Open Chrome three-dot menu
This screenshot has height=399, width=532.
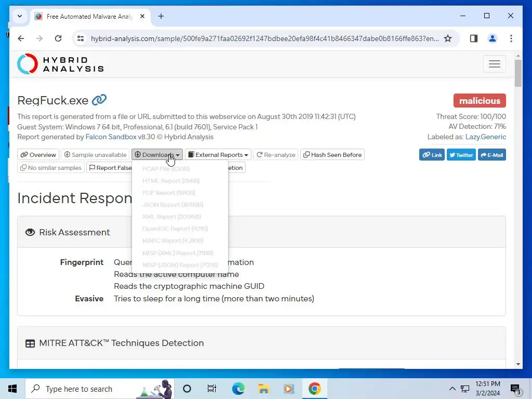pyautogui.click(x=511, y=38)
